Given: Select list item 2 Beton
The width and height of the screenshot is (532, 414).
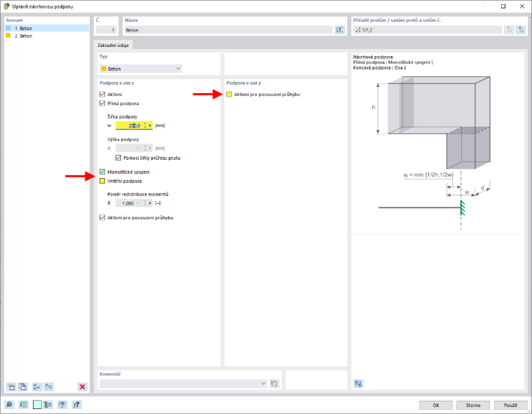Looking at the screenshot, I should (x=47, y=36).
